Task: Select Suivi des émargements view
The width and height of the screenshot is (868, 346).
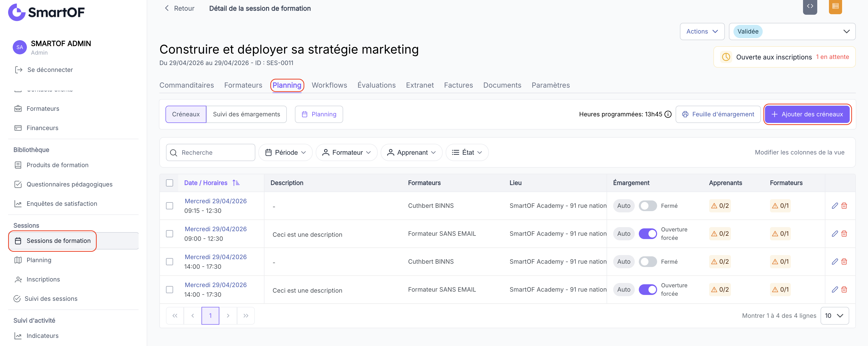Action: pyautogui.click(x=246, y=114)
